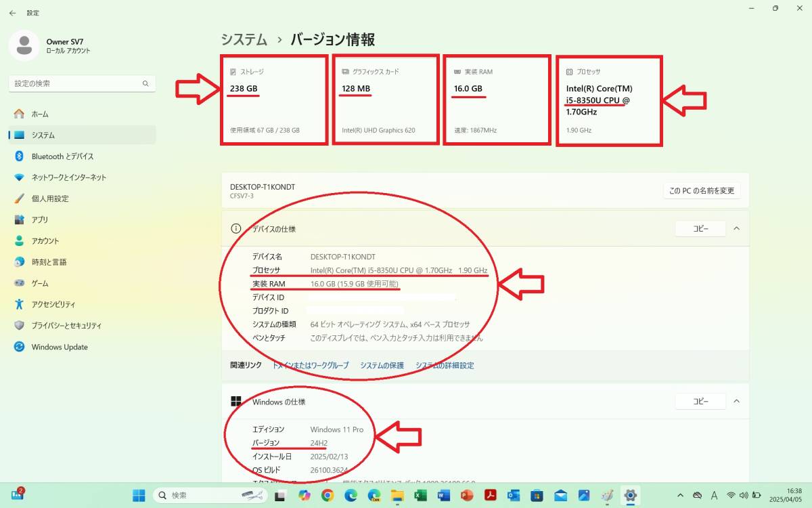Select システム in the sidebar

point(82,135)
